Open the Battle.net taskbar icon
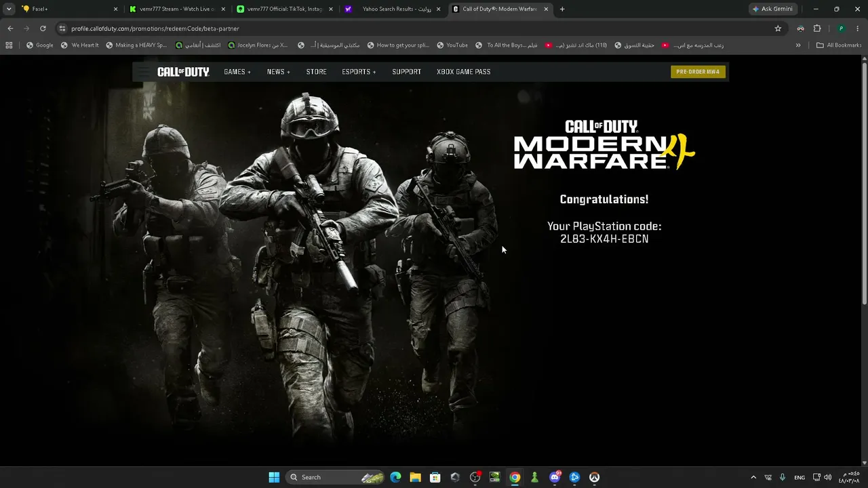 pyautogui.click(x=574, y=477)
